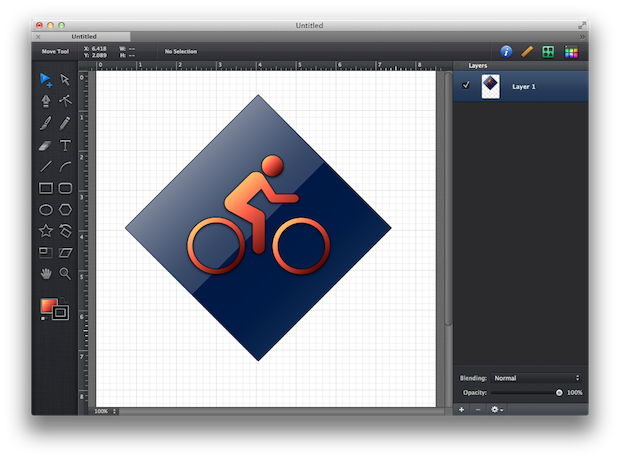The image size is (620, 459).
Task: Select the Layer 1 row name
Action: 524,87
